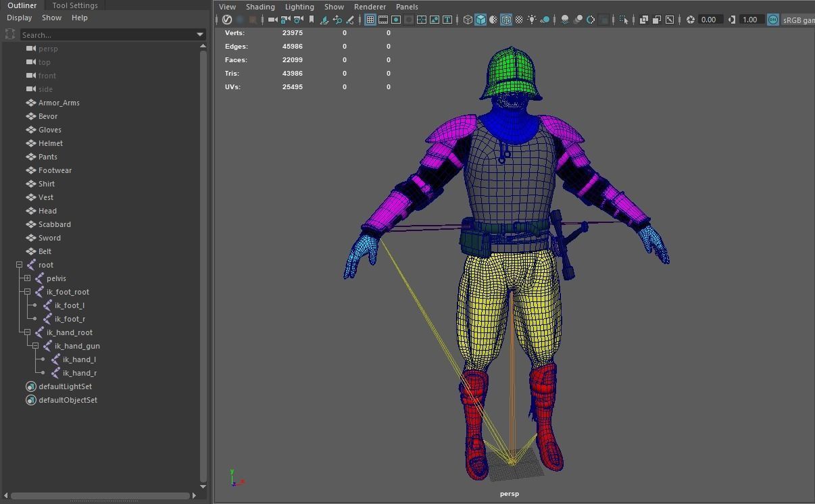This screenshot has height=504, width=815.
Task: Click the gamma value field 1.00
Action: 752,20
